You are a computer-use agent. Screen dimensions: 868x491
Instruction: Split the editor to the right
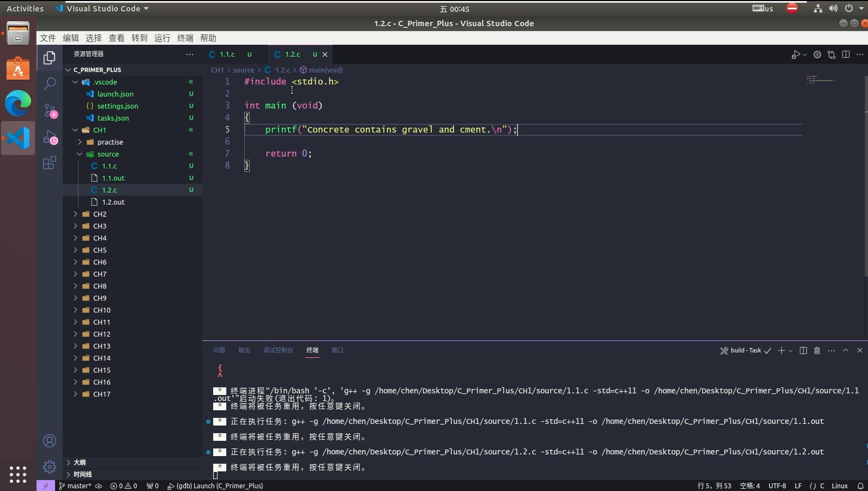846,55
